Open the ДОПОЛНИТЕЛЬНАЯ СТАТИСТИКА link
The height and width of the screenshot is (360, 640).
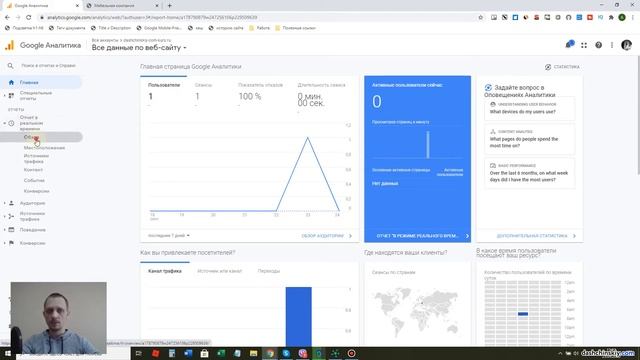pos(536,236)
